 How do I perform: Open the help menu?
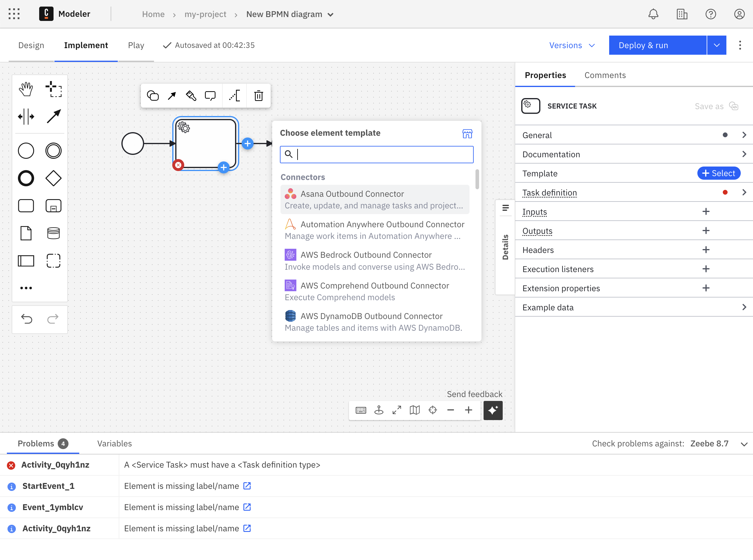click(710, 14)
